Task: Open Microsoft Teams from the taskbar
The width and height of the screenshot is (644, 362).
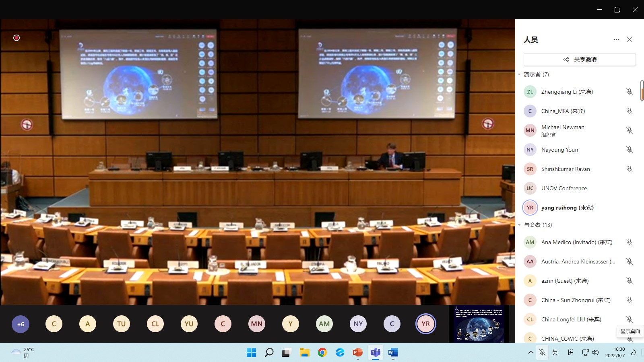Action: (376, 353)
